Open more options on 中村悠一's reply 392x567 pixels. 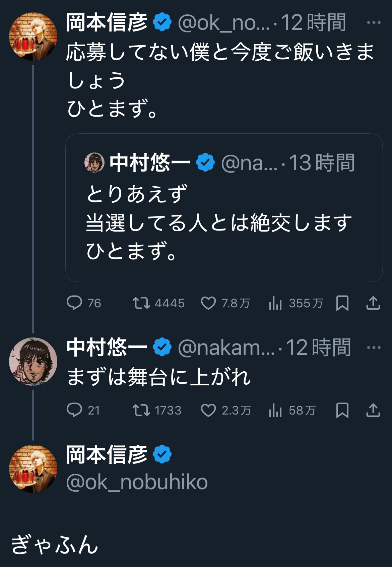coord(374,348)
